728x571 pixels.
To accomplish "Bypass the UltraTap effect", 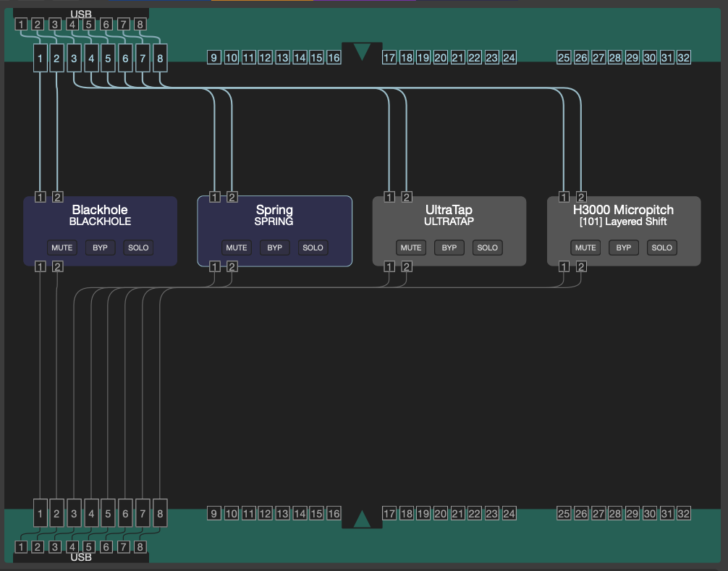I will 449,248.
